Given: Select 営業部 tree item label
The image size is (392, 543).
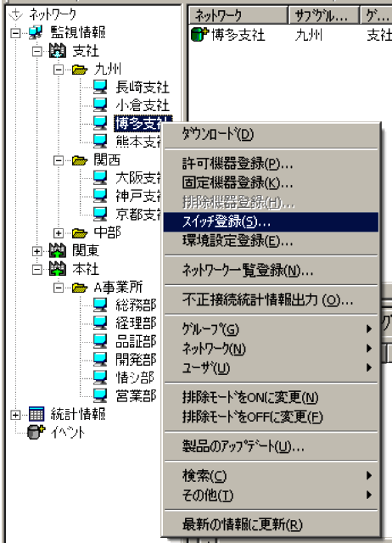Looking at the screenshot, I should click(136, 395).
